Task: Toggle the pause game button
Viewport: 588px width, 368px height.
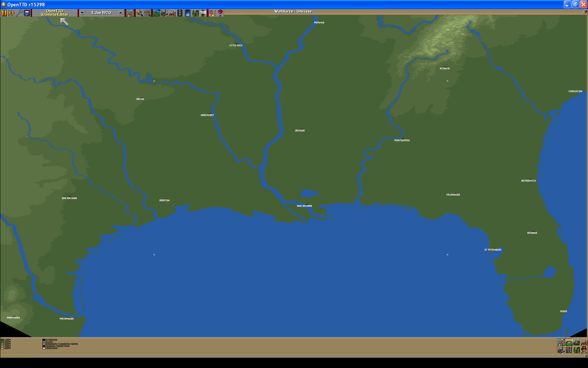Action: coord(4,13)
